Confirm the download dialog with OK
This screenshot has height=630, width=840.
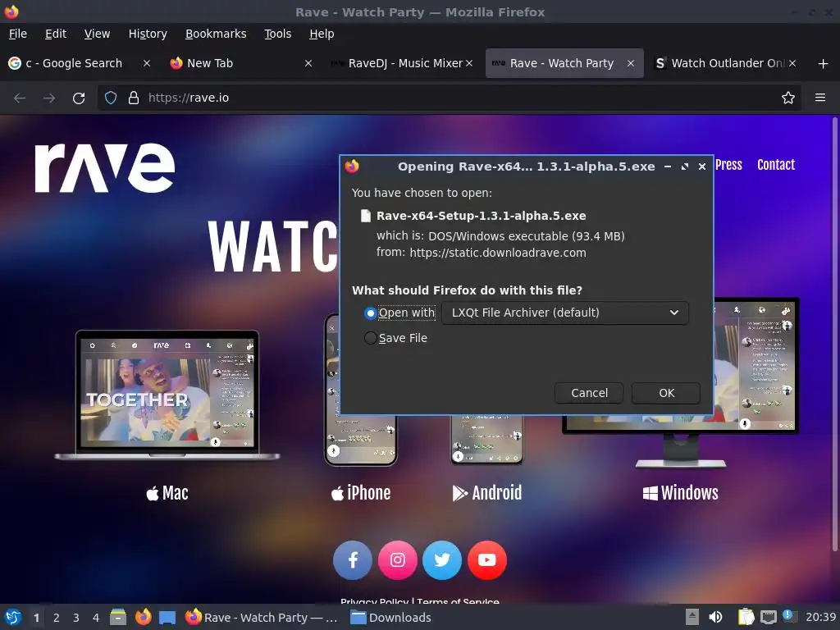[666, 393]
